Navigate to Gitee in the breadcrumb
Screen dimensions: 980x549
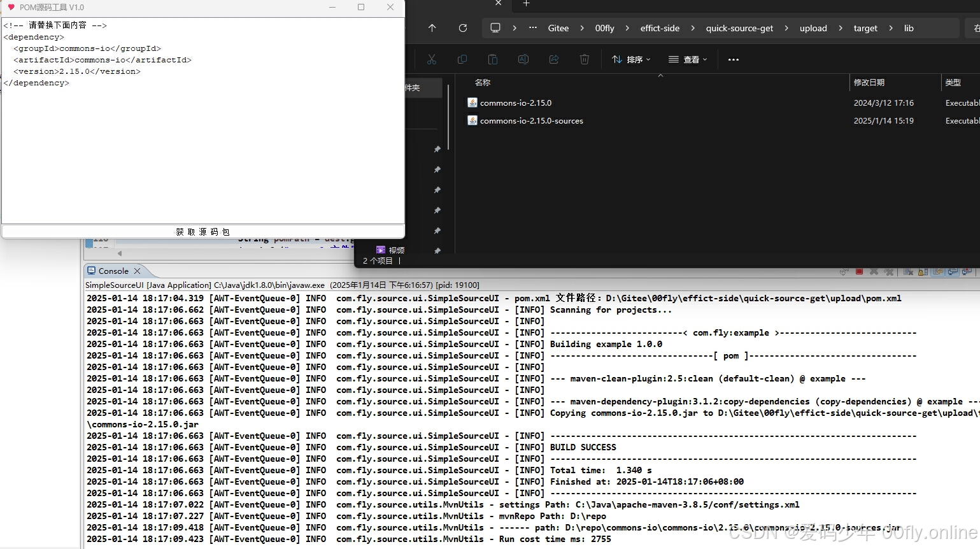coord(558,28)
